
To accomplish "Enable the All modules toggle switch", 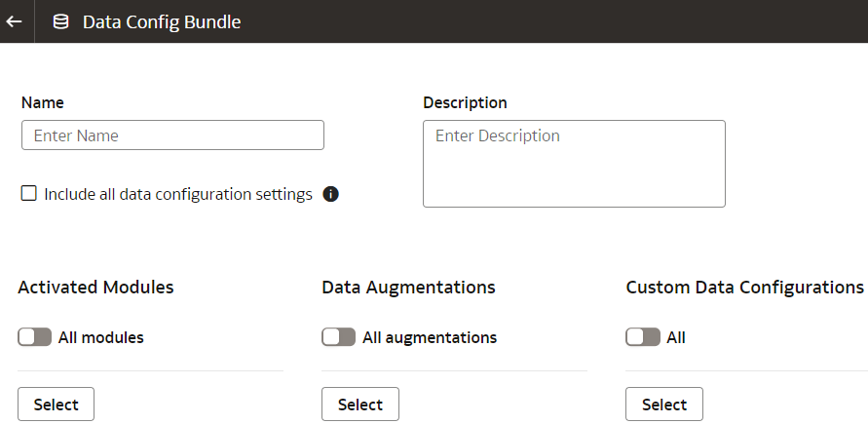I will click(x=35, y=337).
